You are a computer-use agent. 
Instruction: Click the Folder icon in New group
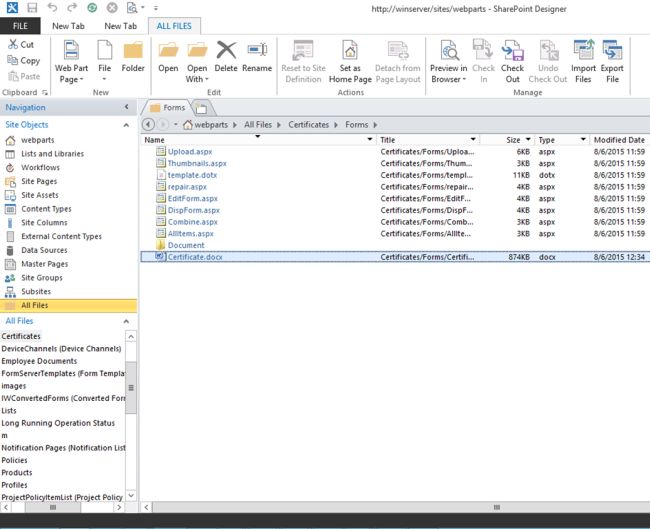pyautogui.click(x=133, y=56)
